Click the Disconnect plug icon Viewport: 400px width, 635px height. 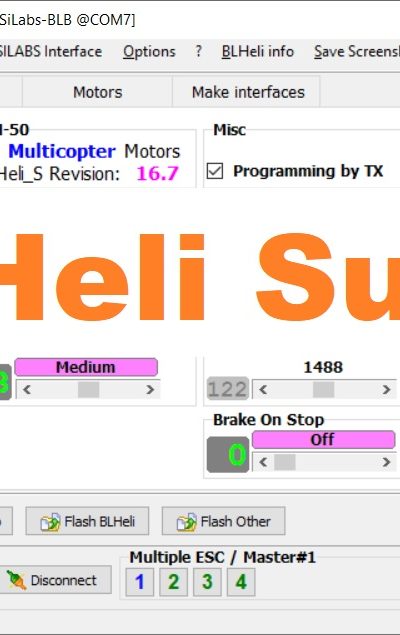point(16,580)
